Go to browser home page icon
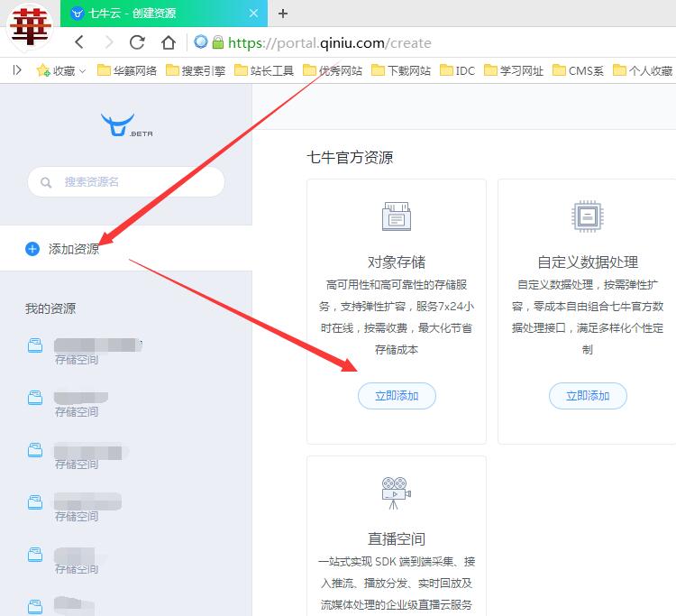This screenshot has width=676, height=616. click(x=169, y=42)
